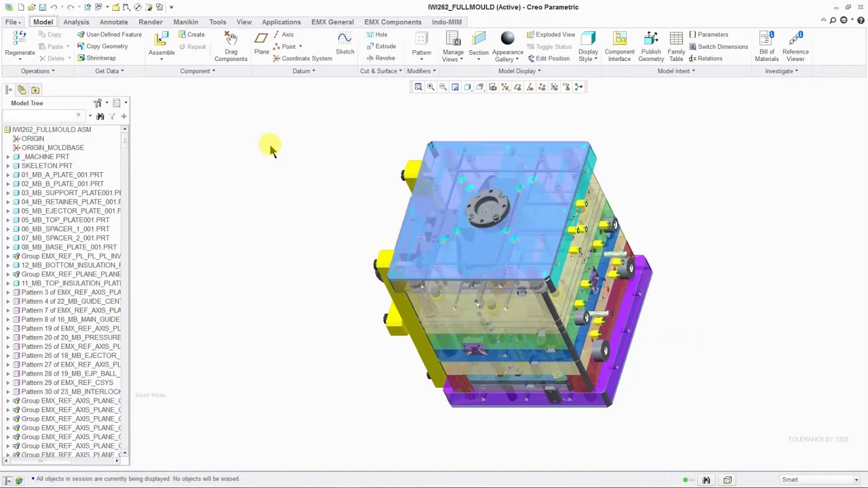This screenshot has width=868, height=488.
Task: Click the Relations button
Action: (705, 58)
